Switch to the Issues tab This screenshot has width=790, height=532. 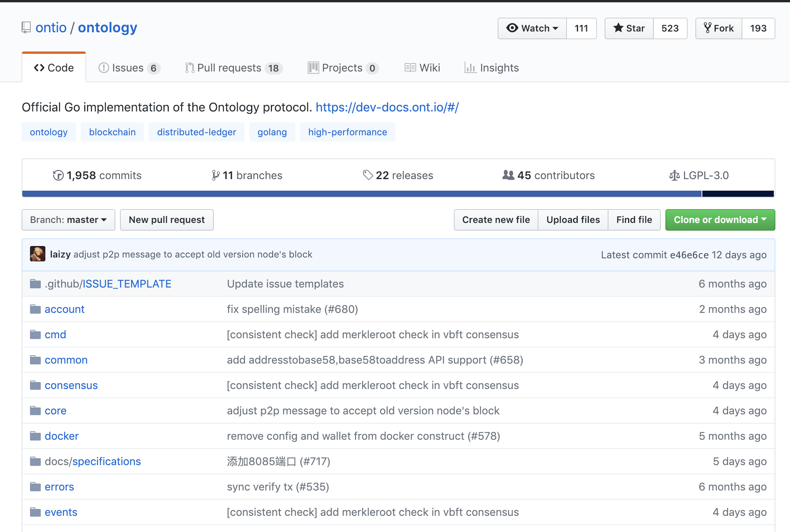(x=129, y=68)
